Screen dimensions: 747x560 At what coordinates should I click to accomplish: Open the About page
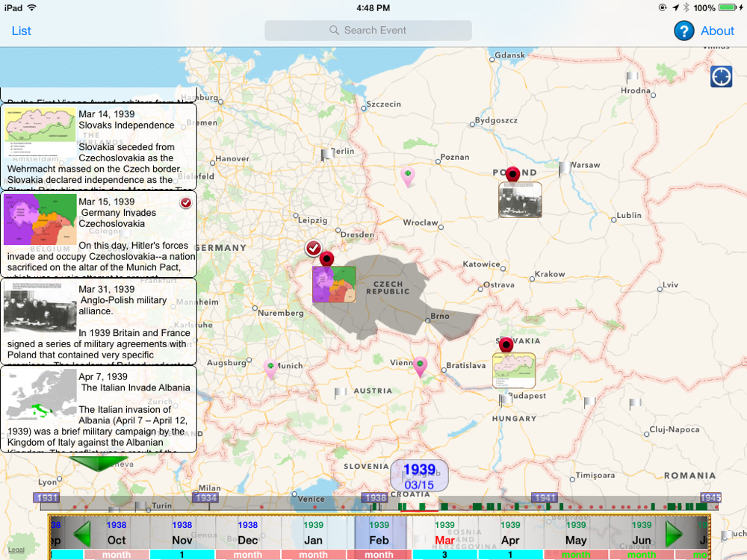[717, 31]
